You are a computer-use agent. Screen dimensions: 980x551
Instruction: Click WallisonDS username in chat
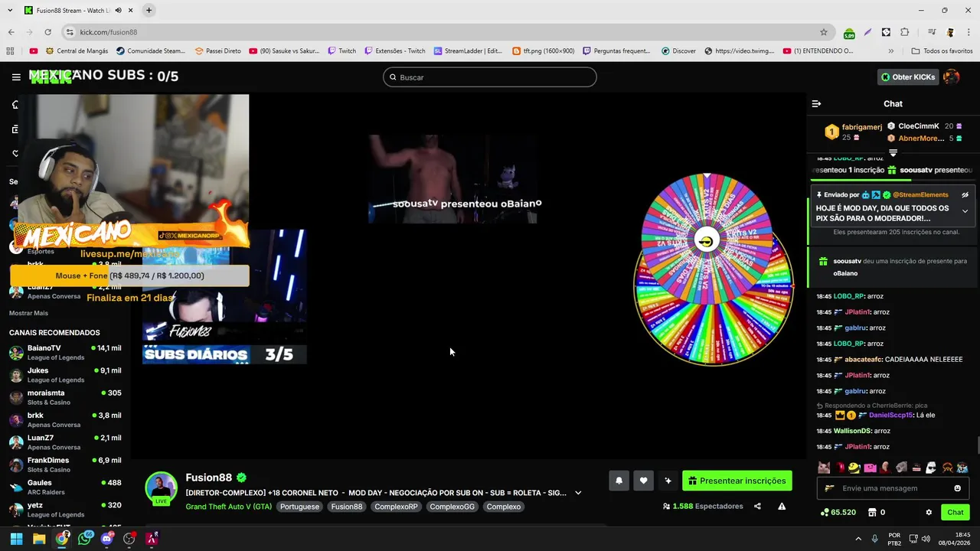point(852,431)
